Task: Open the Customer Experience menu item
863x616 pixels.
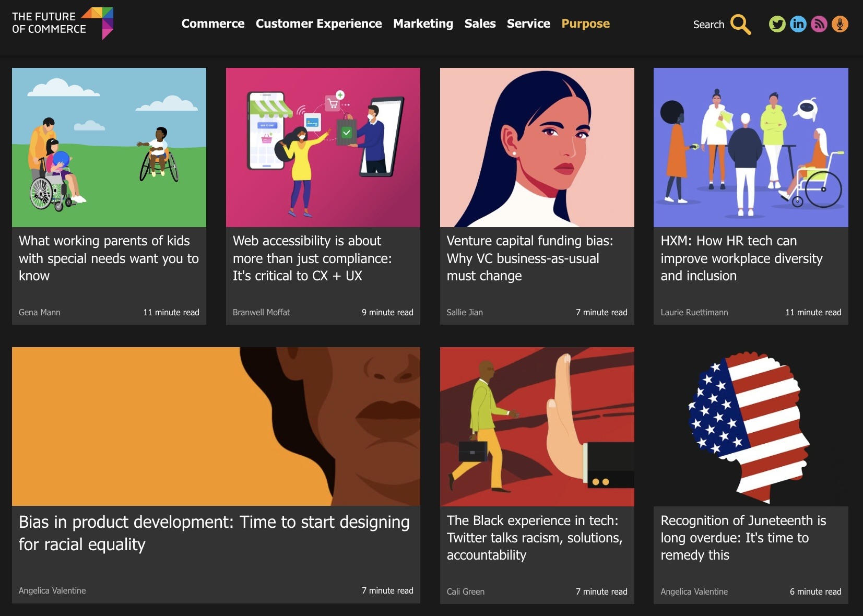Action: point(319,23)
